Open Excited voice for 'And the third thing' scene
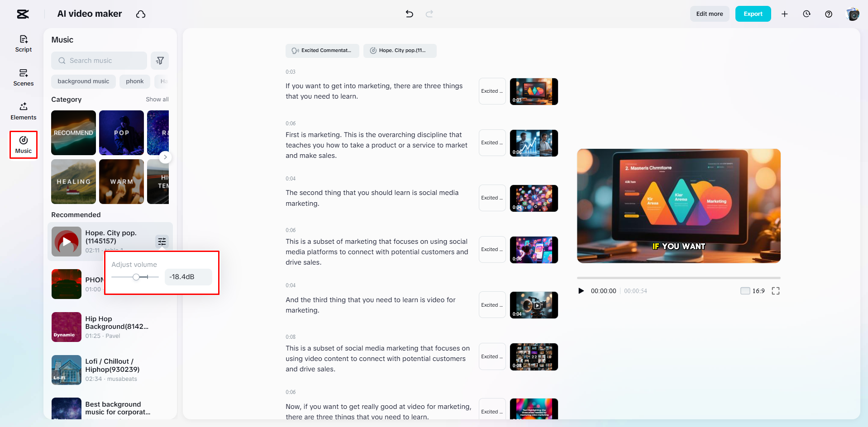 coord(492,305)
